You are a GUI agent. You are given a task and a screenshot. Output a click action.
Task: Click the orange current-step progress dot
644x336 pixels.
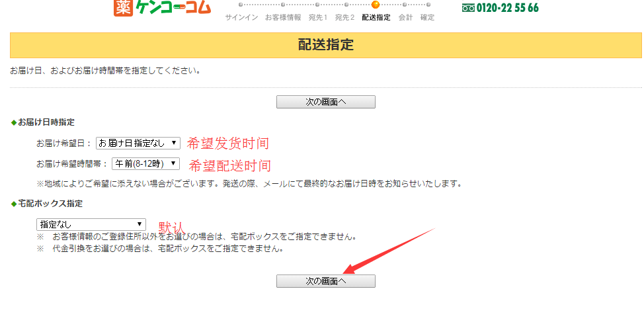click(376, 5)
